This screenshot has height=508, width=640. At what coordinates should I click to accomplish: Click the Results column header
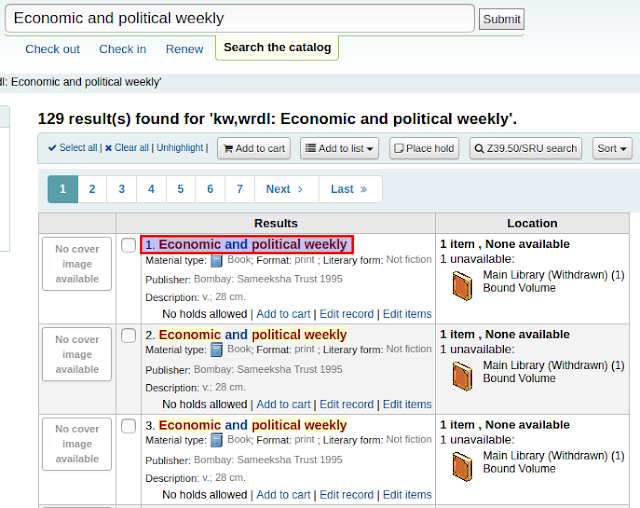[276, 223]
